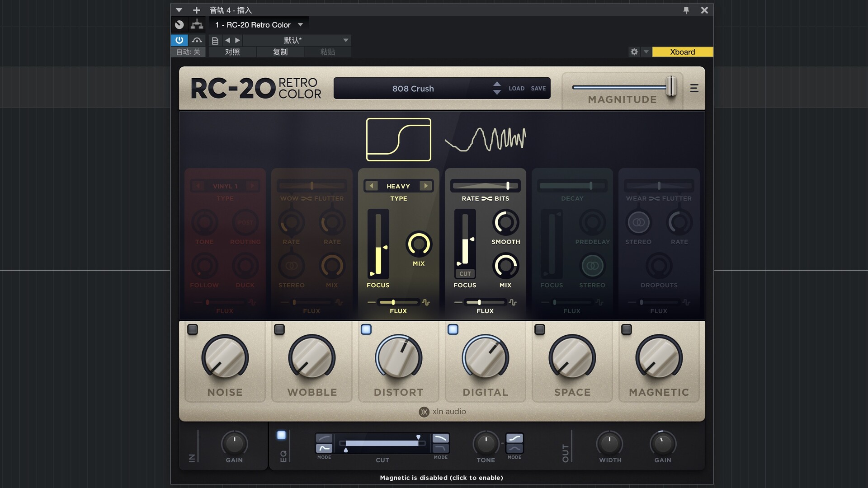Select next distortion type after HEAVY
Image resolution: width=868 pixels, height=488 pixels.
(x=425, y=186)
